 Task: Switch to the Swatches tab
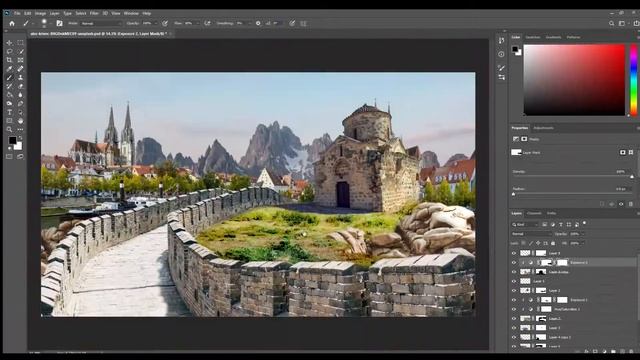point(533,37)
